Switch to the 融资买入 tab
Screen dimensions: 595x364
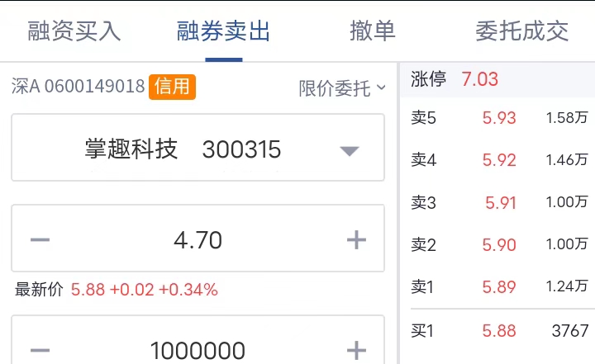(x=74, y=31)
